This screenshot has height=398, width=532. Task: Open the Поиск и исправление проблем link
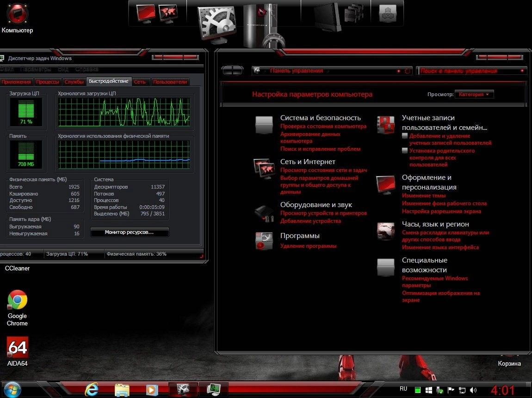320,149
